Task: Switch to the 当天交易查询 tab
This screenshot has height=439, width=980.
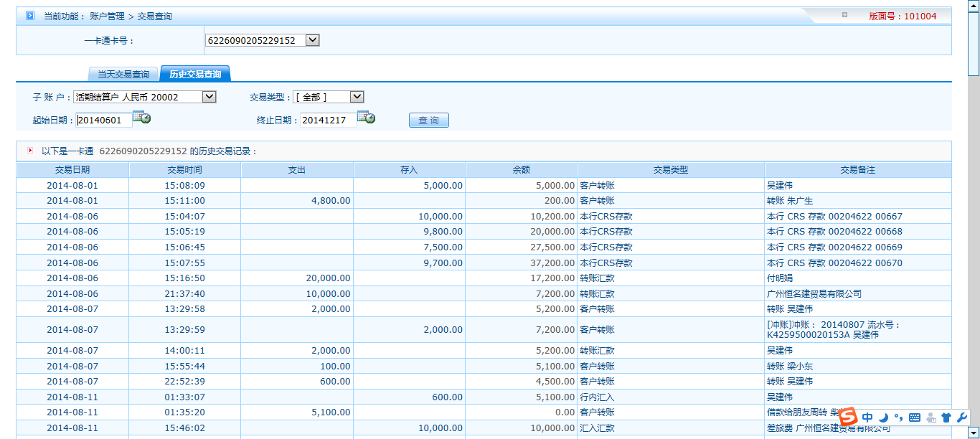Action: [123, 75]
